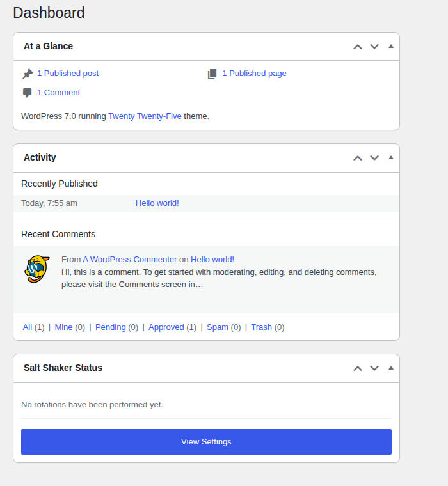Filter comments by Approved
The height and width of the screenshot is (486, 448).
pos(166,327)
